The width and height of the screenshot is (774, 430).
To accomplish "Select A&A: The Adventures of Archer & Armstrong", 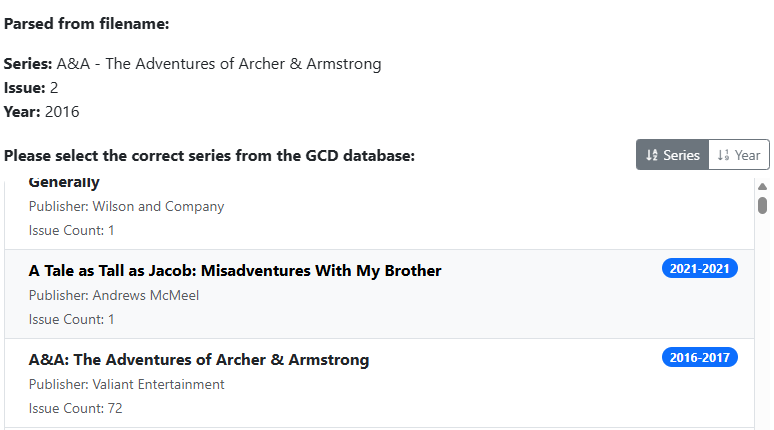I will [199, 360].
